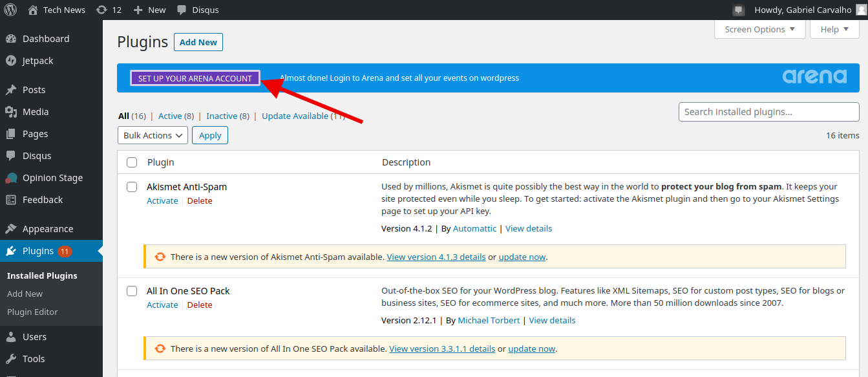The image size is (868, 377).
Task: Click the Apply bulk action button
Action: 210,135
